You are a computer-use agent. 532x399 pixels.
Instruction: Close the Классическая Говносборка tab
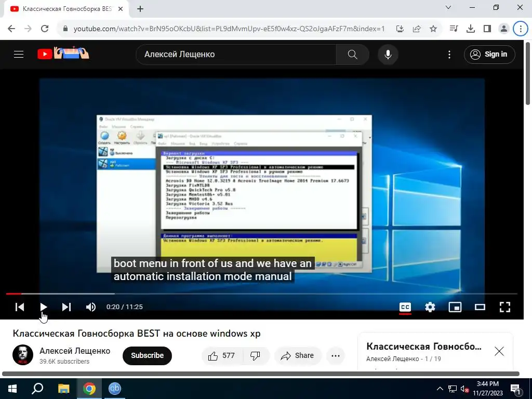point(121,9)
